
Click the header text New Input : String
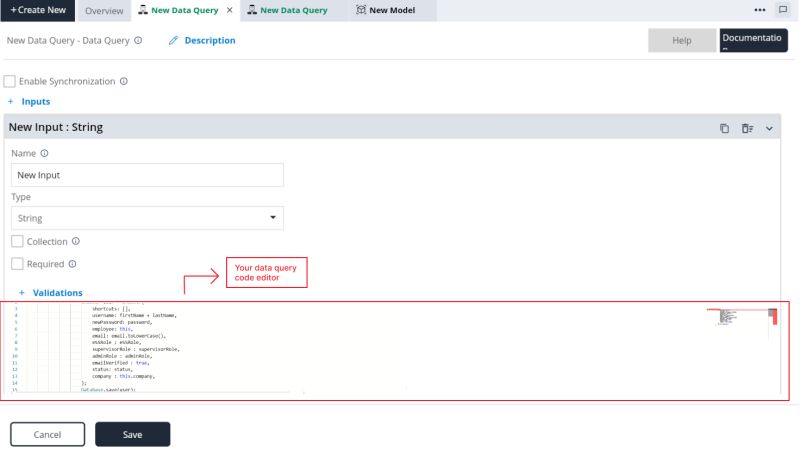[x=56, y=127]
